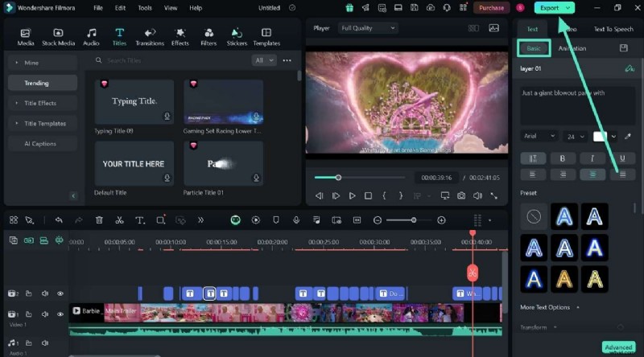The image size is (644, 357).
Task: Expand the Title Effects category
Action: point(40,103)
